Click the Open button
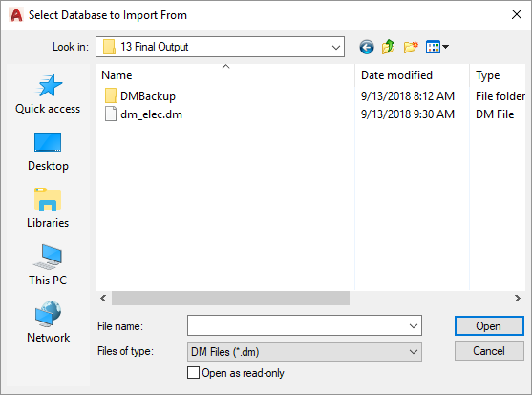The width and height of the screenshot is (532, 395). coord(489,326)
